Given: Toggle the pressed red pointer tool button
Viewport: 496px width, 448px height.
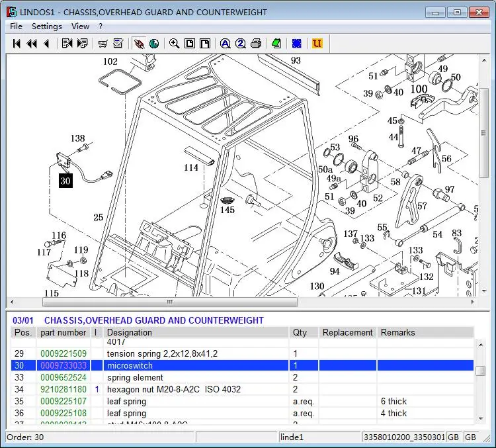Looking at the screenshot, I should click(139, 44).
